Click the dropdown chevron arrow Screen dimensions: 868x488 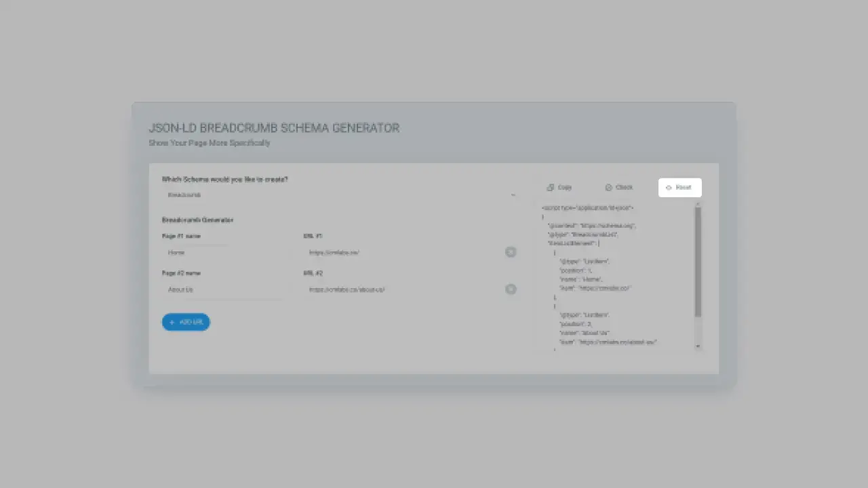(513, 195)
